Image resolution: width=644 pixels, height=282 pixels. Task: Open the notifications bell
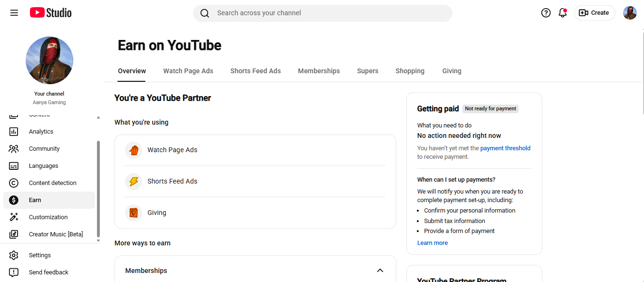(563, 13)
